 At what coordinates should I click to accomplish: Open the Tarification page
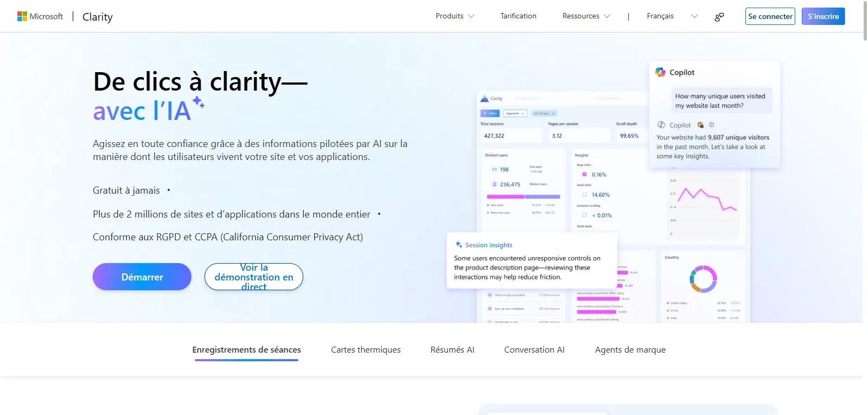pyautogui.click(x=518, y=16)
